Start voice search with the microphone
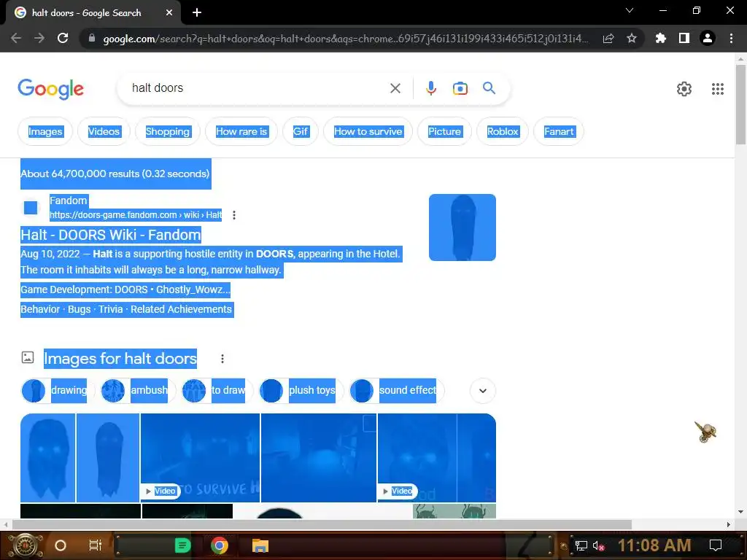Screen dimensions: 747x560 coord(430,88)
